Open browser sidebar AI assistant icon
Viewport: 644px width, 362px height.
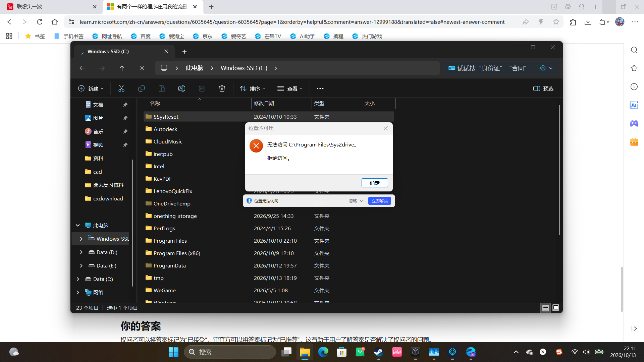pyautogui.click(x=634, y=105)
